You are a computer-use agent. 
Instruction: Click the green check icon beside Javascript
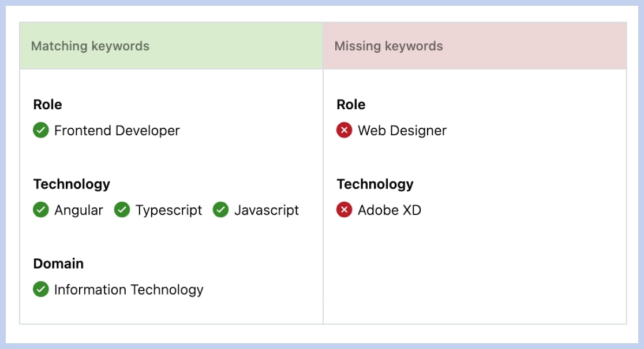click(220, 210)
